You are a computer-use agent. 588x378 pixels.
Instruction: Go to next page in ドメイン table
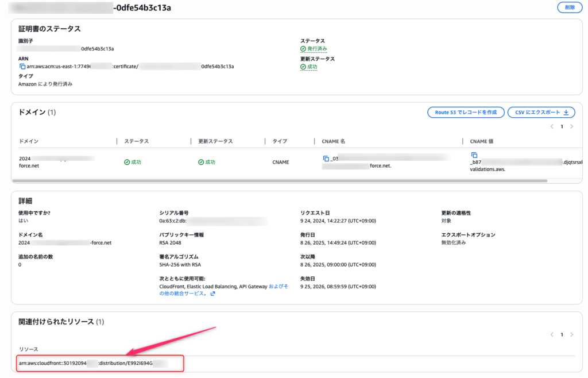pos(572,126)
